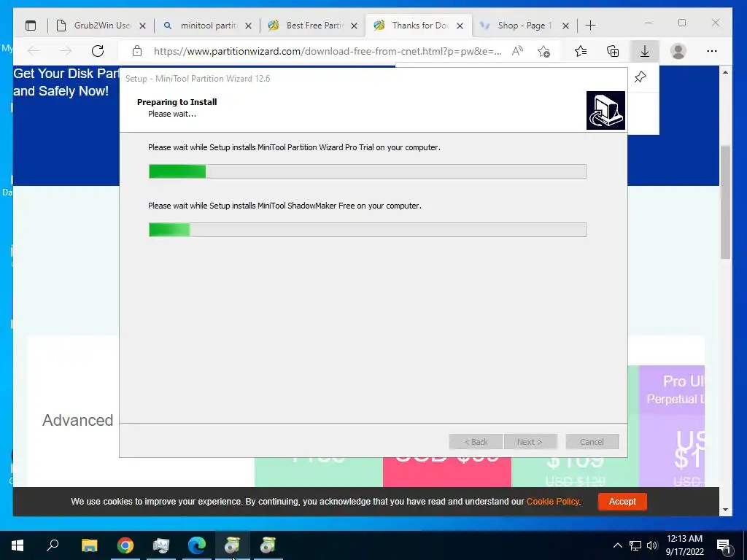Click the Back button in Setup
This screenshot has height=560, width=747.
pos(476,442)
